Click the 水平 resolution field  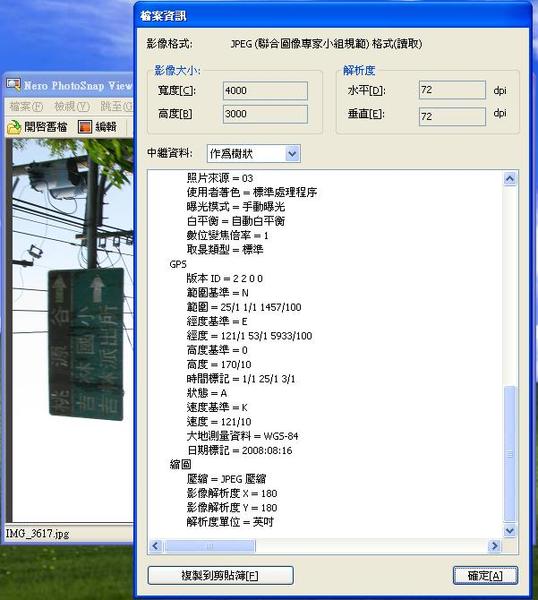point(452,90)
